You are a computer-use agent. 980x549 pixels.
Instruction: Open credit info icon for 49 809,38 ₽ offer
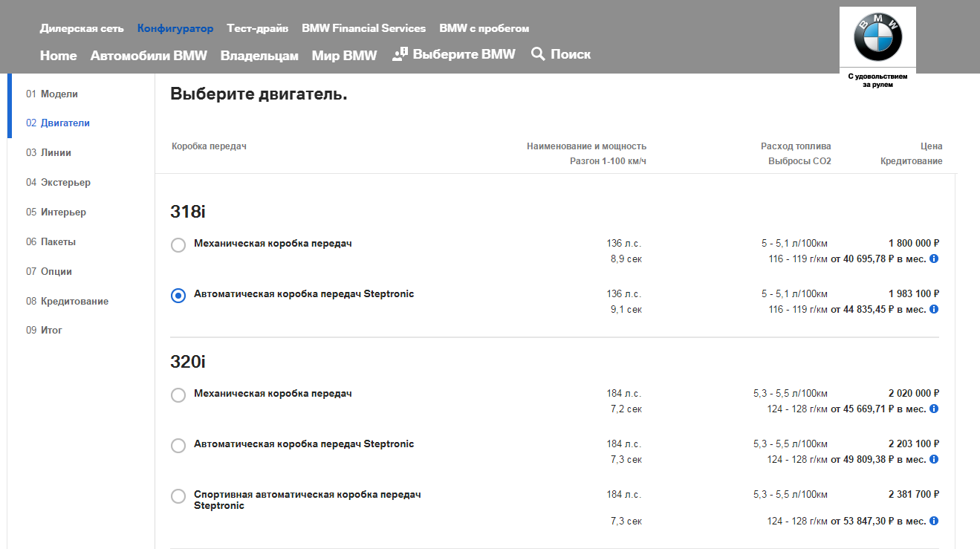(x=934, y=459)
